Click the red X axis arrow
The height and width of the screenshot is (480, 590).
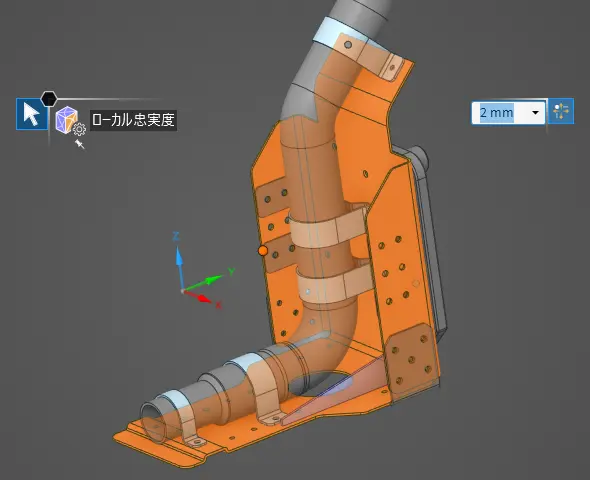point(199,297)
